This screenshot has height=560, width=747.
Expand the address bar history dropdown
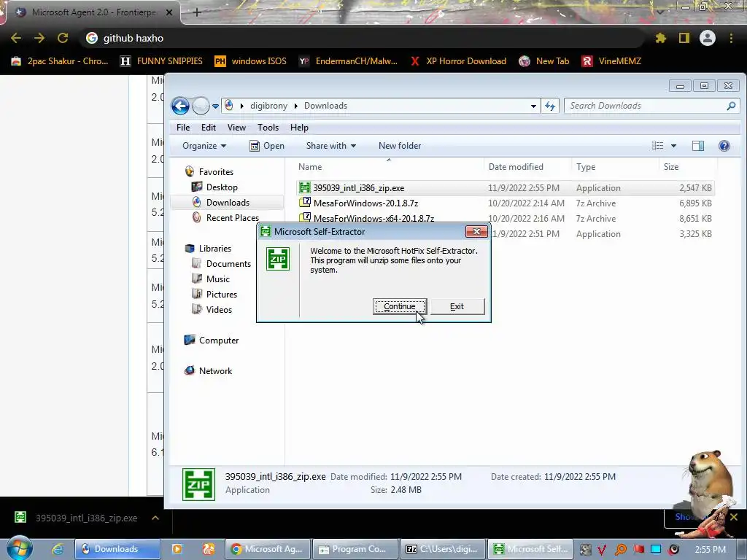click(x=533, y=106)
